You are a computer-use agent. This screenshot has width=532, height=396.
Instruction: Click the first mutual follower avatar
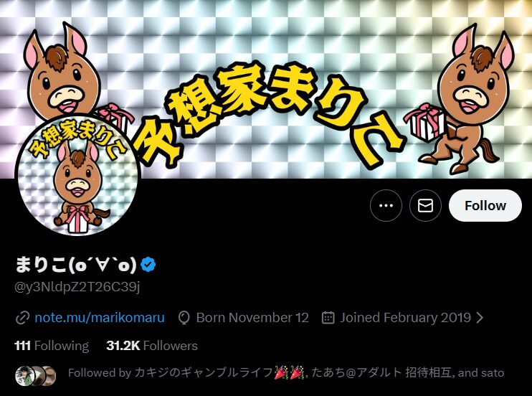pyautogui.click(x=25, y=376)
